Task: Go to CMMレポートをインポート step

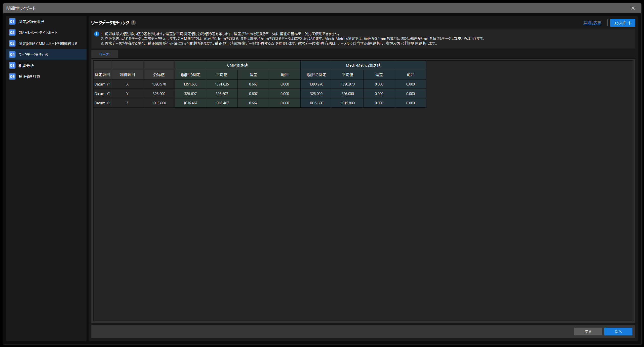Action: (x=46, y=32)
